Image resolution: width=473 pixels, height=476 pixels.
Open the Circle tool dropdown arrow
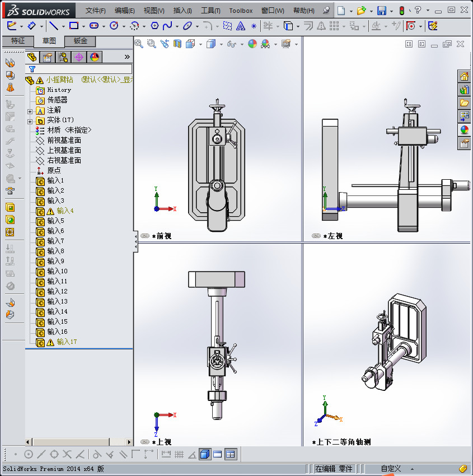pos(124,27)
